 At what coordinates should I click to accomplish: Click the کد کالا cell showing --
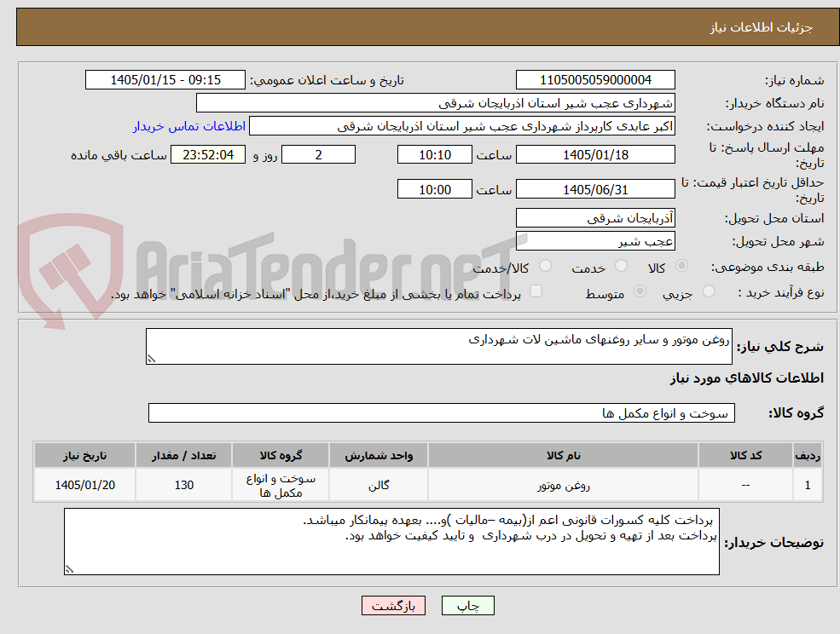click(x=745, y=485)
